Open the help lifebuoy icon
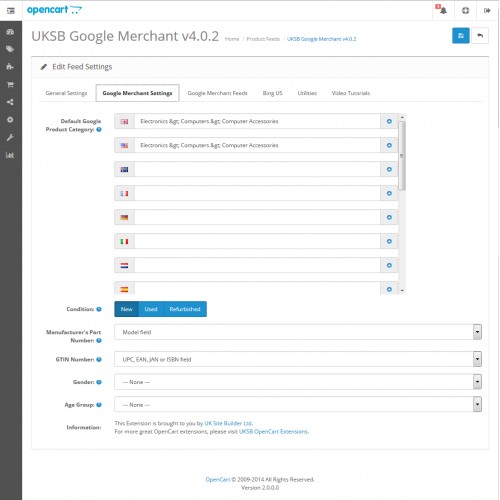Screen dimensions: 500x500 coord(465,11)
